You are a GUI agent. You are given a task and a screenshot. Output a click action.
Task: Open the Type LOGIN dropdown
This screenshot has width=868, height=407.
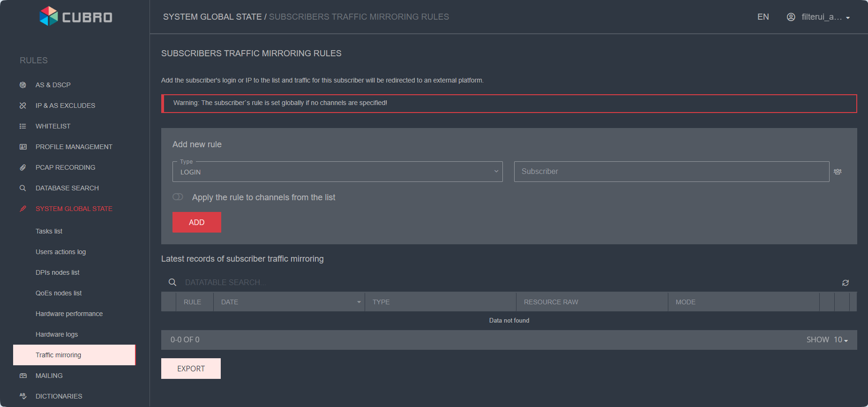tap(337, 172)
